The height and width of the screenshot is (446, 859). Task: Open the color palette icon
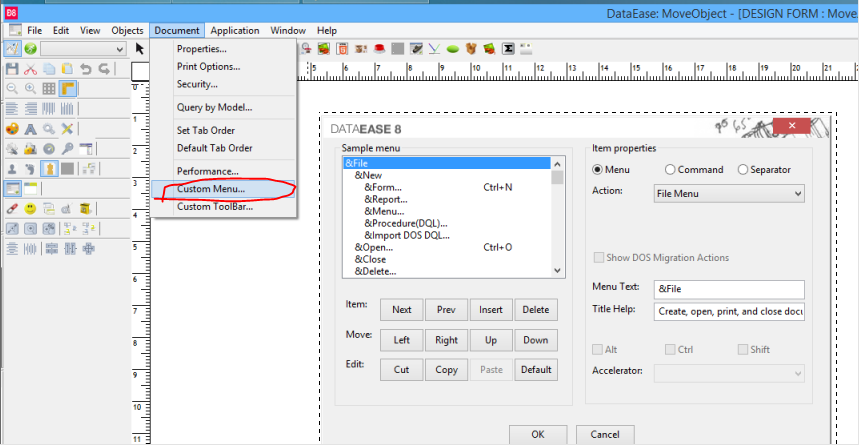coord(12,129)
